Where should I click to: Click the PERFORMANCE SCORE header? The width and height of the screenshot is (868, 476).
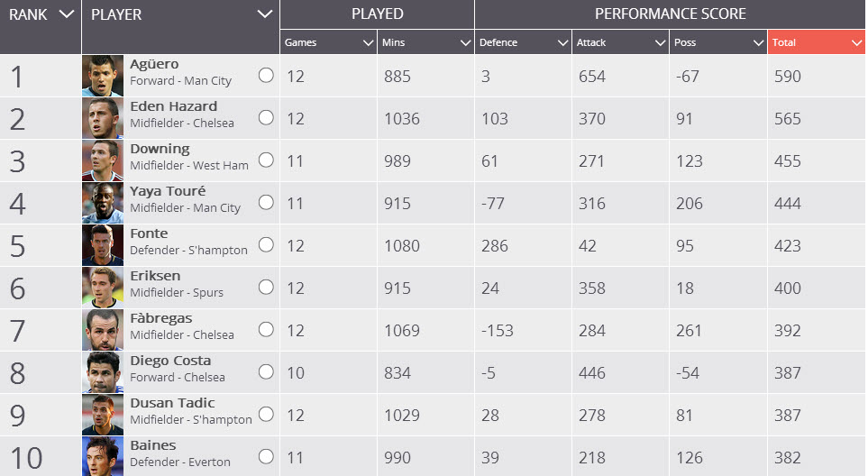point(670,14)
